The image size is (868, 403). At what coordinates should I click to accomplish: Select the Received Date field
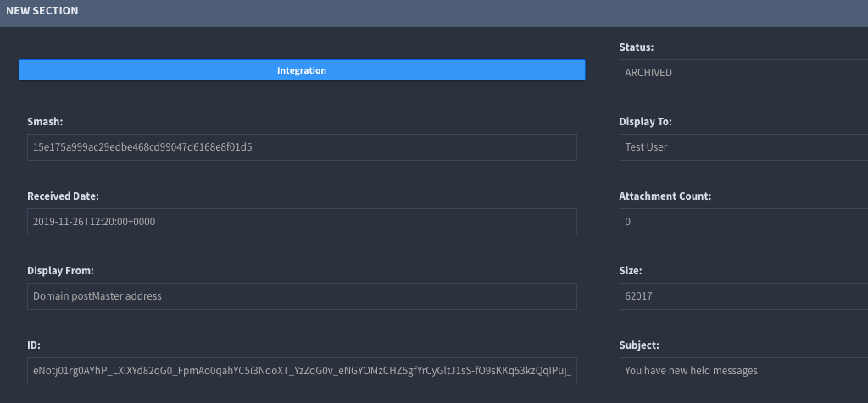point(302,222)
